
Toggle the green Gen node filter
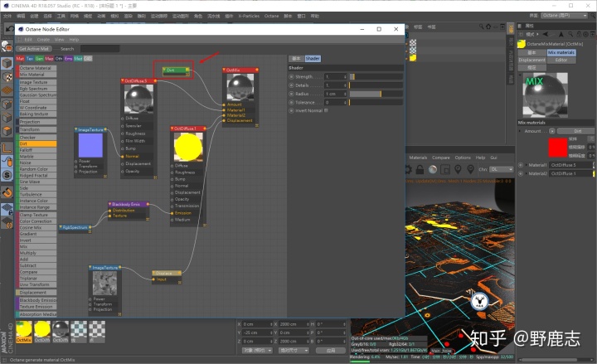click(39, 59)
